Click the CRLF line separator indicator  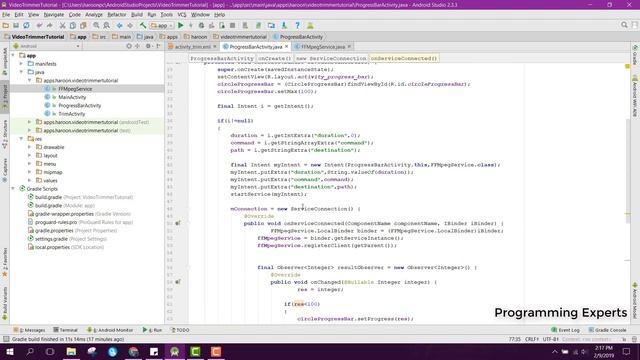(x=532, y=339)
